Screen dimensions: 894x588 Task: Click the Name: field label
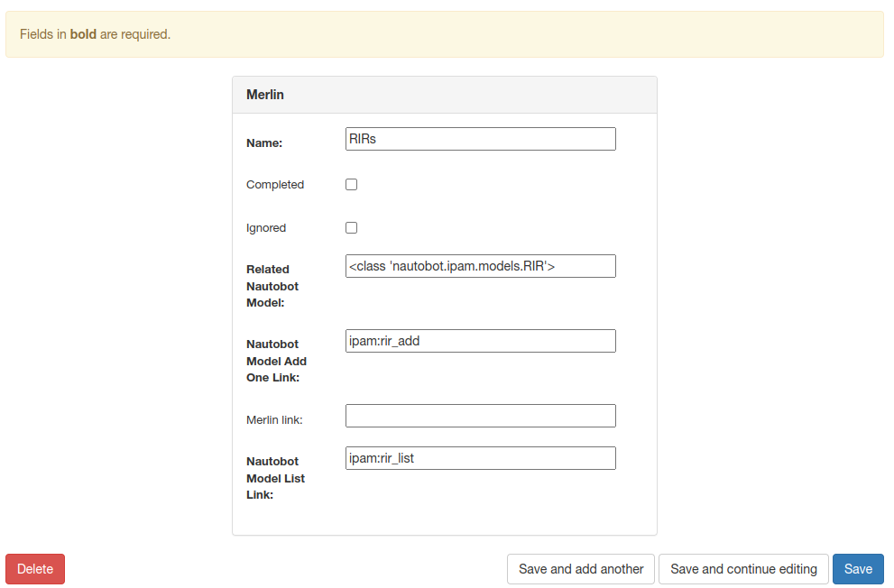click(x=264, y=142)
